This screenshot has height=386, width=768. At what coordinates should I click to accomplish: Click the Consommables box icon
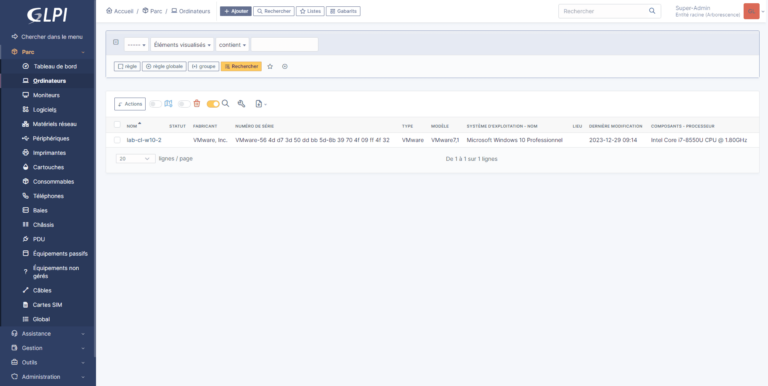[x=26, y=181]
